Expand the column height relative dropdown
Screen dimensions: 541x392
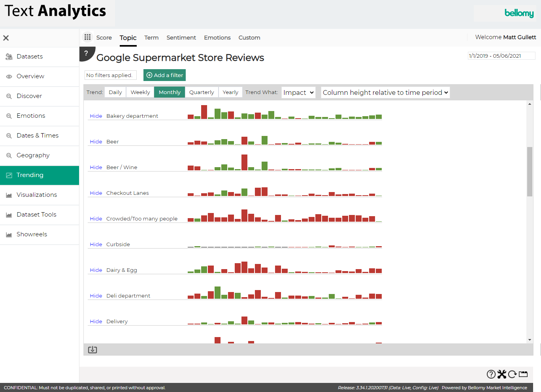tap(385, 92)
